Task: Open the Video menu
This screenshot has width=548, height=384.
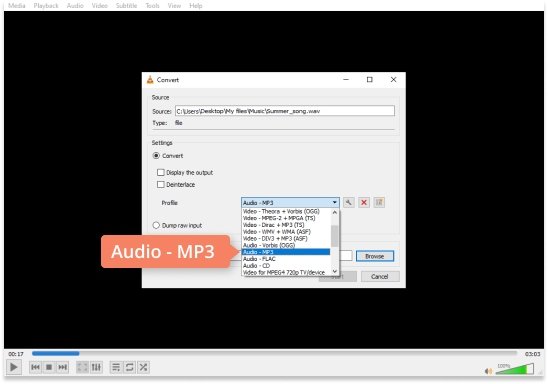Action: pos(100,6)
